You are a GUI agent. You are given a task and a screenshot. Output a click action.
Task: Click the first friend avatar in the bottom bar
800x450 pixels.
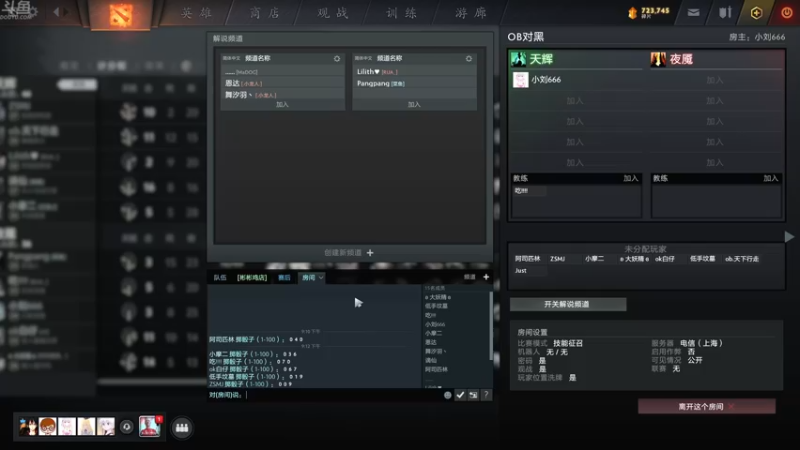(x=28, y=427)
